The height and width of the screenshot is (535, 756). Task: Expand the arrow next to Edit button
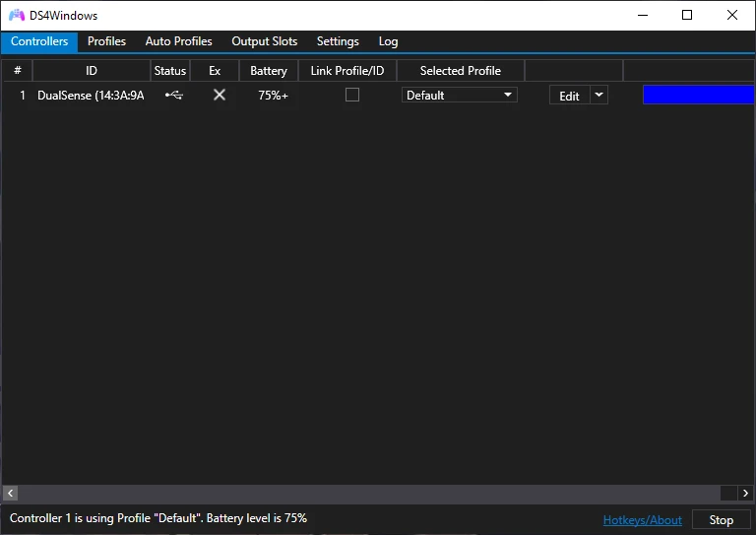[598, 96]
